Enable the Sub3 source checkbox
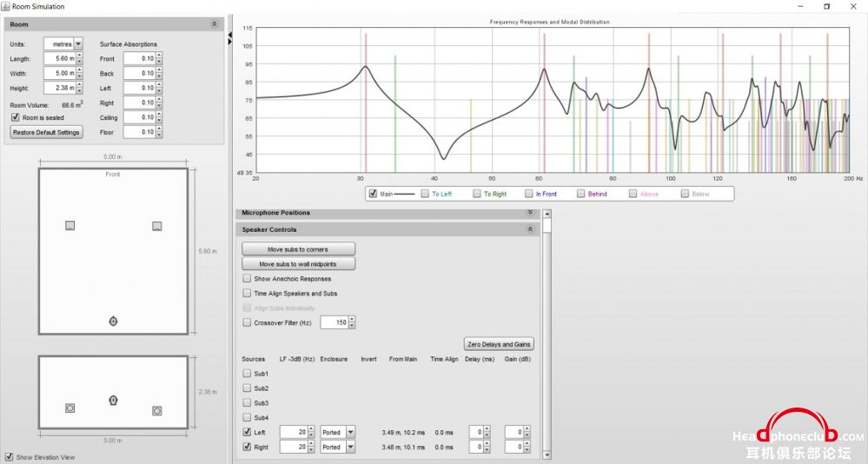Viewport: 868px width, 464px height. click(247, 402)
